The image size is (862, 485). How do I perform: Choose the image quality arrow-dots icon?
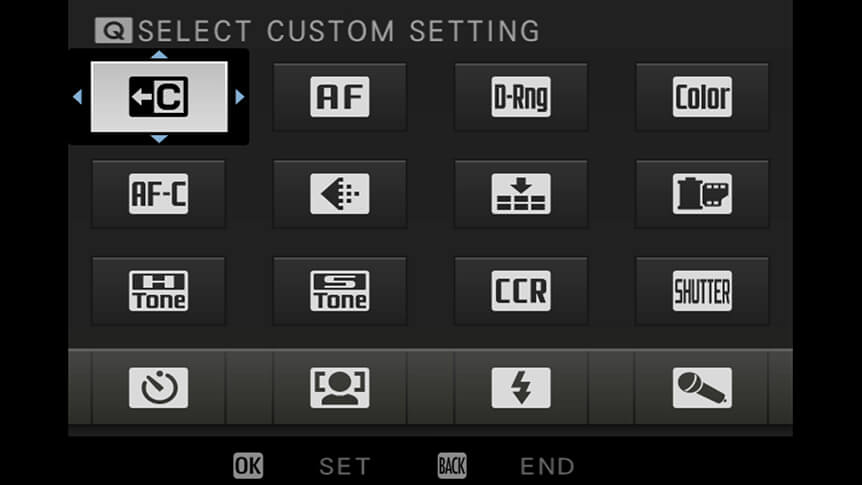pyautogui.click(x=340, y=194)
